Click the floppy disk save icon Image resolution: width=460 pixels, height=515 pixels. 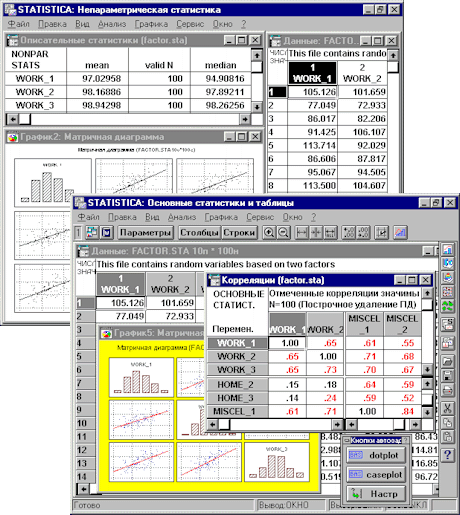coord(448,375)
